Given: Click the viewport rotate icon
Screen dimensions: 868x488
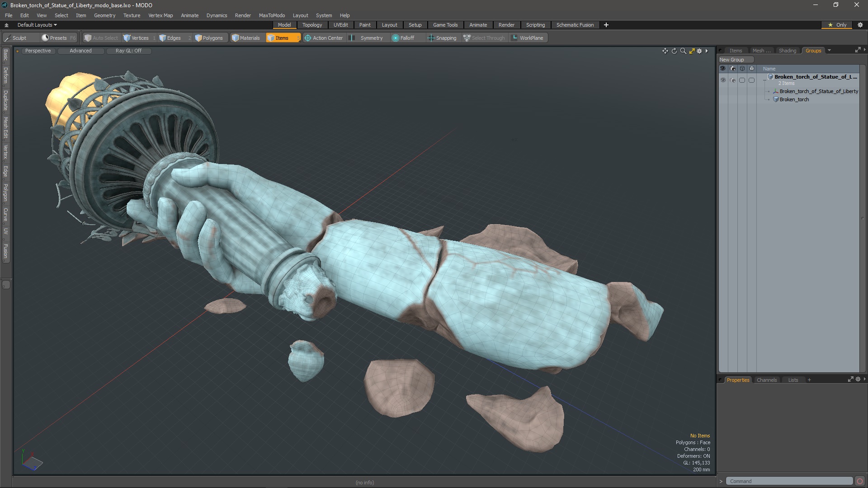Looking at the screenshot, I should point(674,51).
